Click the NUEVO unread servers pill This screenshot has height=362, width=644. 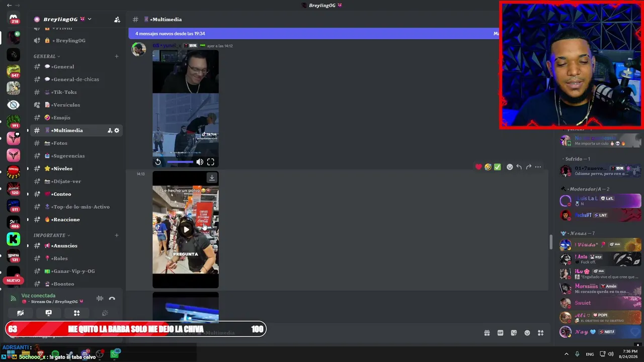pos(14,281)
